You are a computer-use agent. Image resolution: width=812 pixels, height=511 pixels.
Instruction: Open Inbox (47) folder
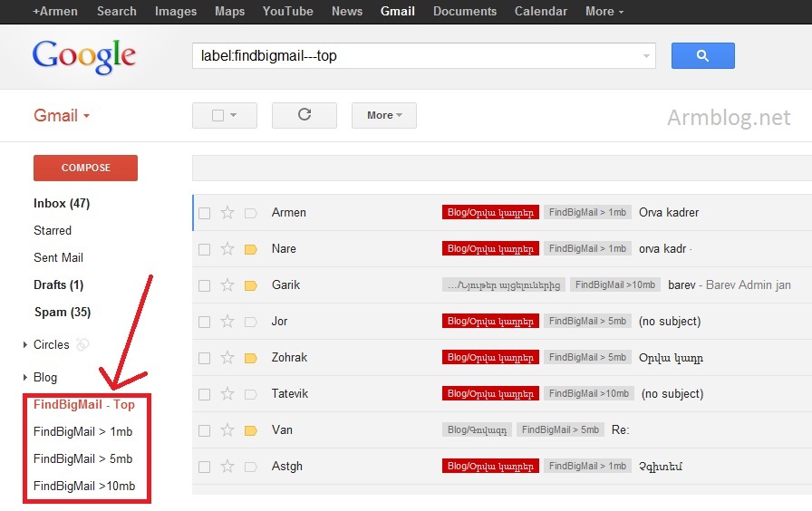[62, 204]
